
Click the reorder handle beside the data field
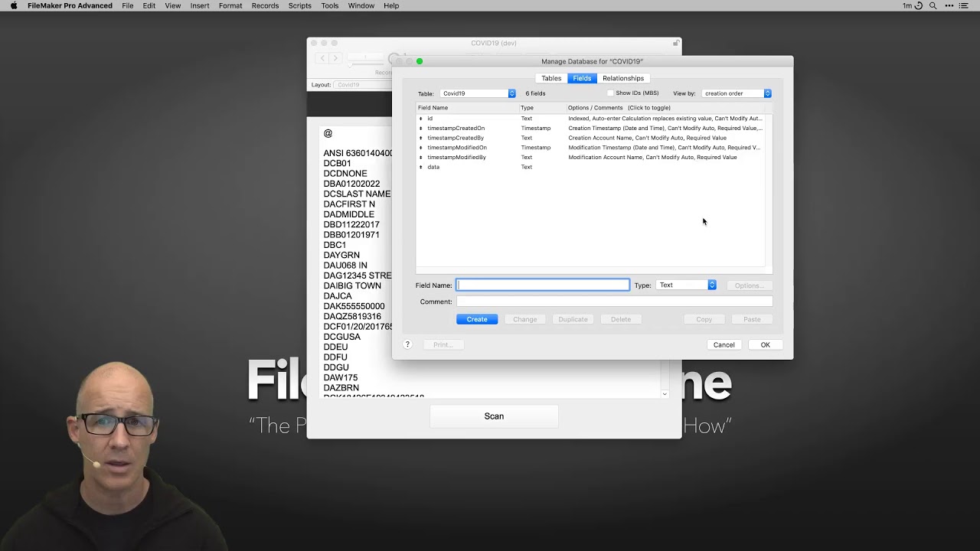(421, 167)
